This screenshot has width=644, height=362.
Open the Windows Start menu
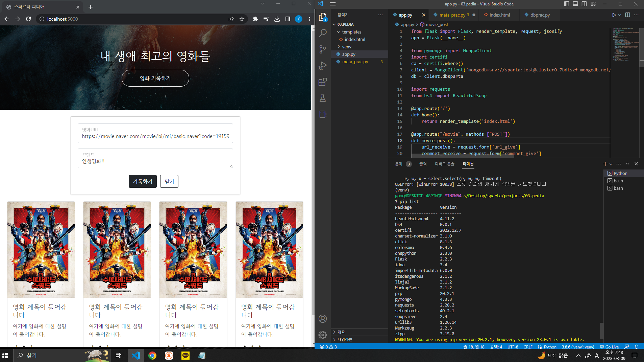pos(5,356)
